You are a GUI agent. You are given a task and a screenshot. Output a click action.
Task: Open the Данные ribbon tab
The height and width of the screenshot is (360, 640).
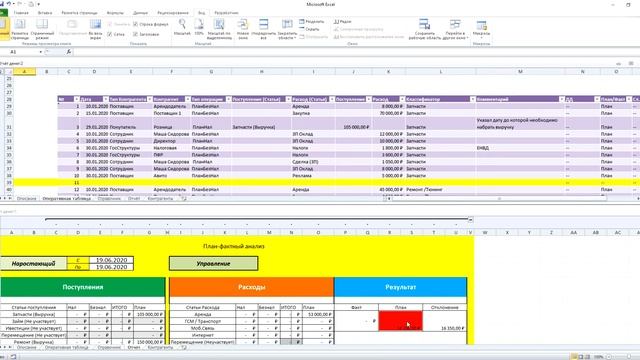pyautogui.click(x=141, y=13)
